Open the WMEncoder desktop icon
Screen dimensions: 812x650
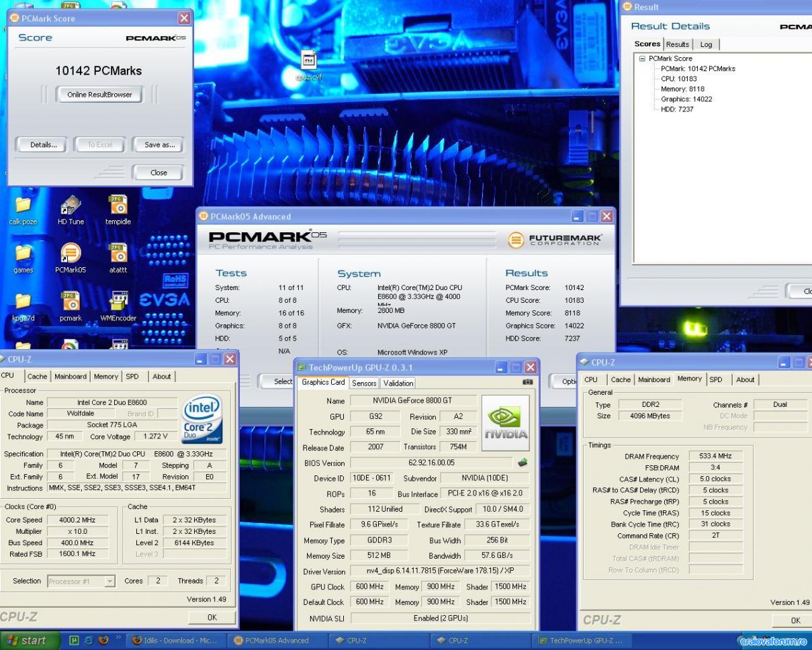click(x=118, y=306)
